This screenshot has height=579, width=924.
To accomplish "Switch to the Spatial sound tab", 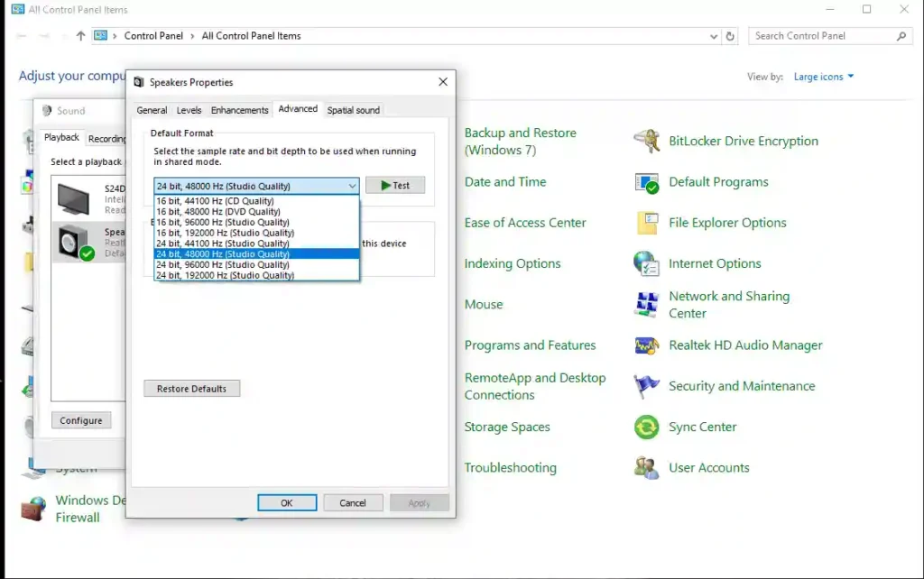I will click(x=353, y=110).
